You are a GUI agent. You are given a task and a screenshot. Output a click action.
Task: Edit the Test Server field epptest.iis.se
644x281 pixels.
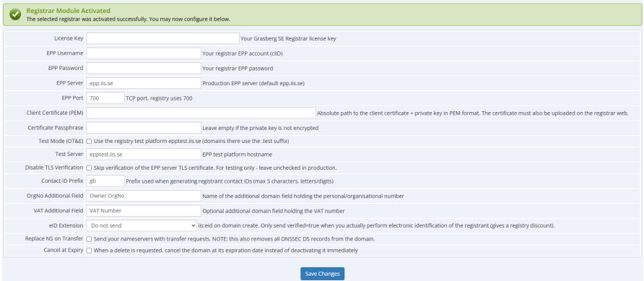144,155
